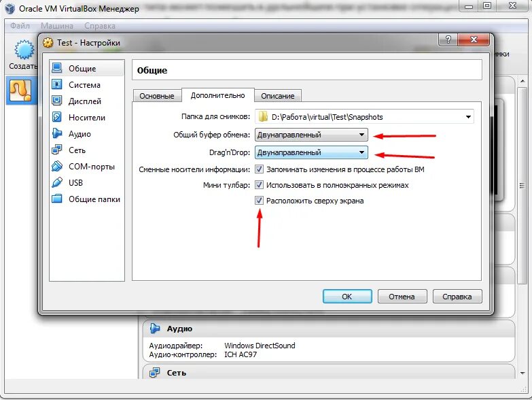
Task: Click the COM-порты connector icon
Action: click(x=57, y=166)
